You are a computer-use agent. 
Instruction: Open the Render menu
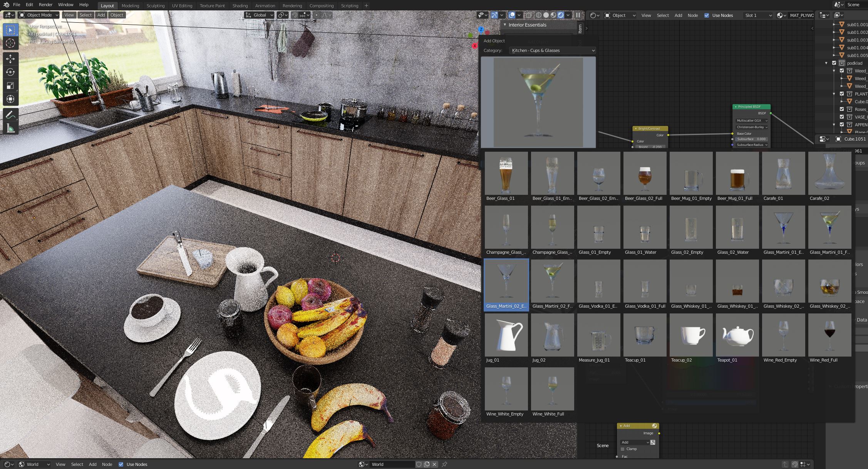point(45,5)
